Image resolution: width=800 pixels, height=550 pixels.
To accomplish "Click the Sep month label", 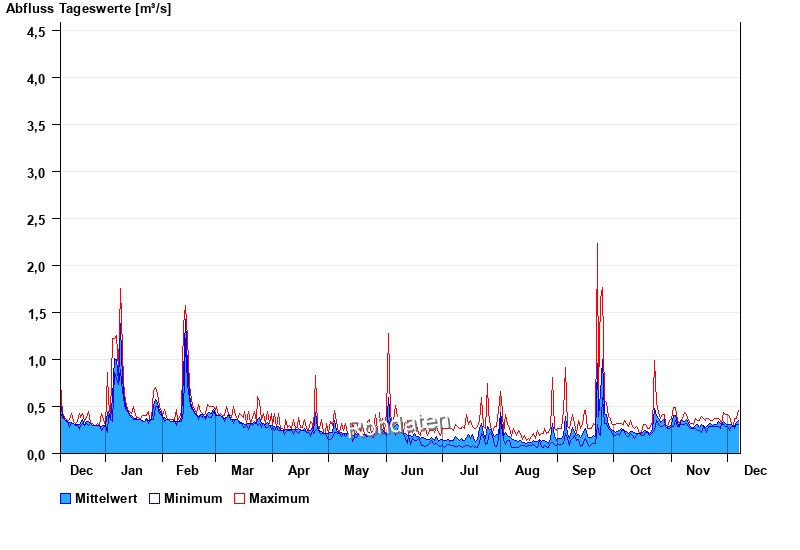I will pos(584,471).
